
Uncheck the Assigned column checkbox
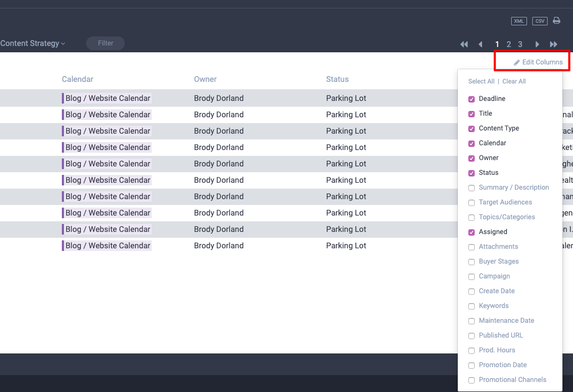[472, 232]
